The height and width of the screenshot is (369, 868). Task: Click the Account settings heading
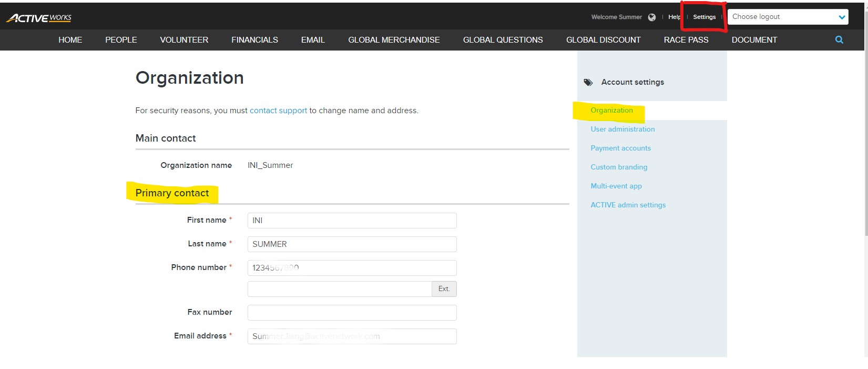(632, 82)
